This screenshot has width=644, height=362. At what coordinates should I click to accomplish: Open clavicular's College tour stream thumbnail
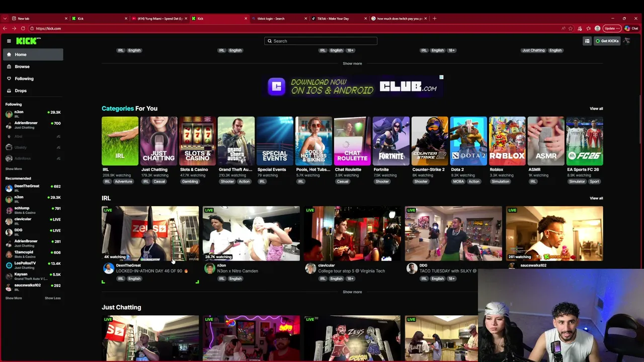click(352, 233)
